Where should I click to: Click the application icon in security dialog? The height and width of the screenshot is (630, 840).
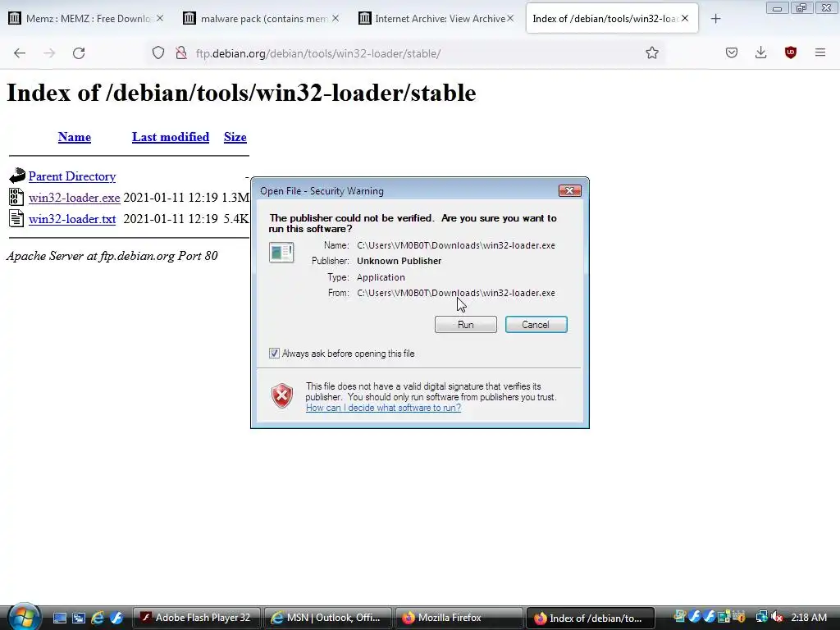tap(281, 253)
